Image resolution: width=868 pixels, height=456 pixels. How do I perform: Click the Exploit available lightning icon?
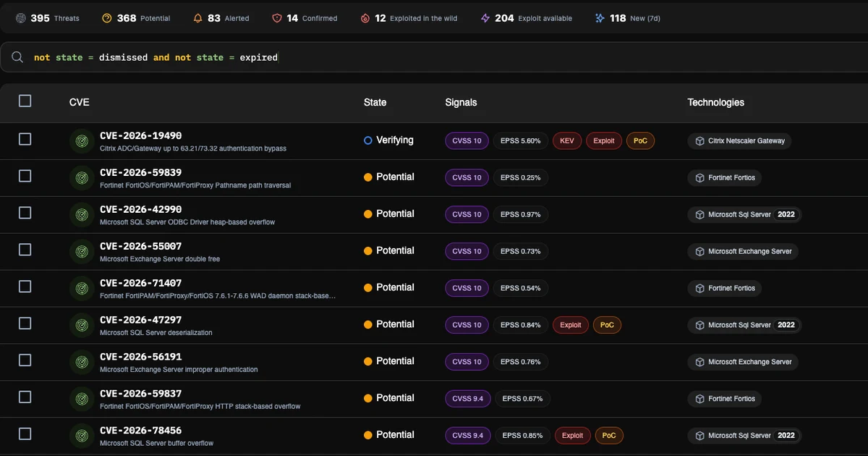click(x=485, y=18)
